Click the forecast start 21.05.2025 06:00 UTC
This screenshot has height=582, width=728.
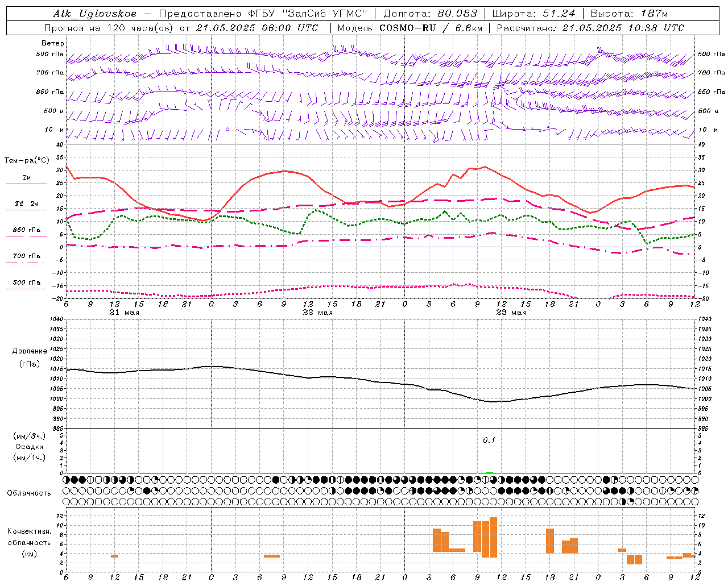[x=257, y=28]
